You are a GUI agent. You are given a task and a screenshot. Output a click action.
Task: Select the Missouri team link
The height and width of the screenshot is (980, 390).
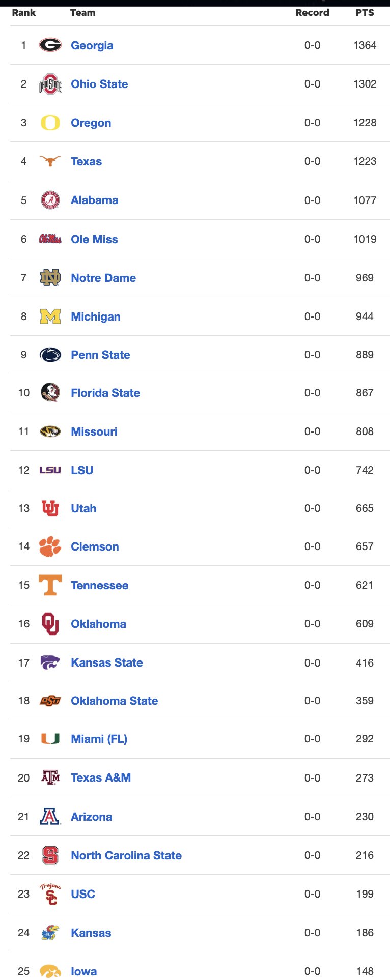(94, 431)
